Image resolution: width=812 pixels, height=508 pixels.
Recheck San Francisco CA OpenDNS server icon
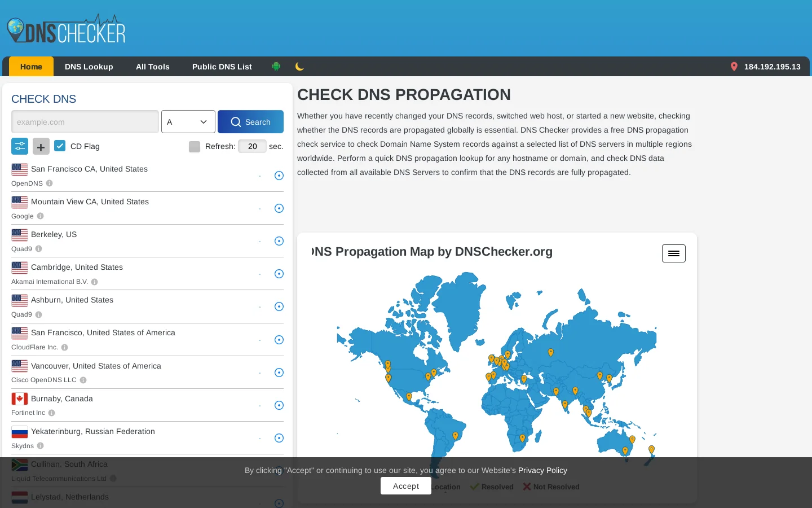[x=279, y=176]
